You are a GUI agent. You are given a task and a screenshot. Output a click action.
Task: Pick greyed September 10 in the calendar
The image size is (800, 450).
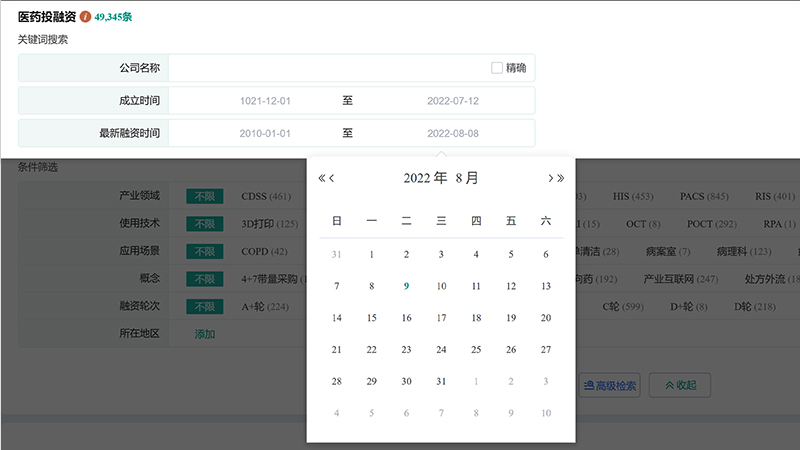[x=546, y=413]
